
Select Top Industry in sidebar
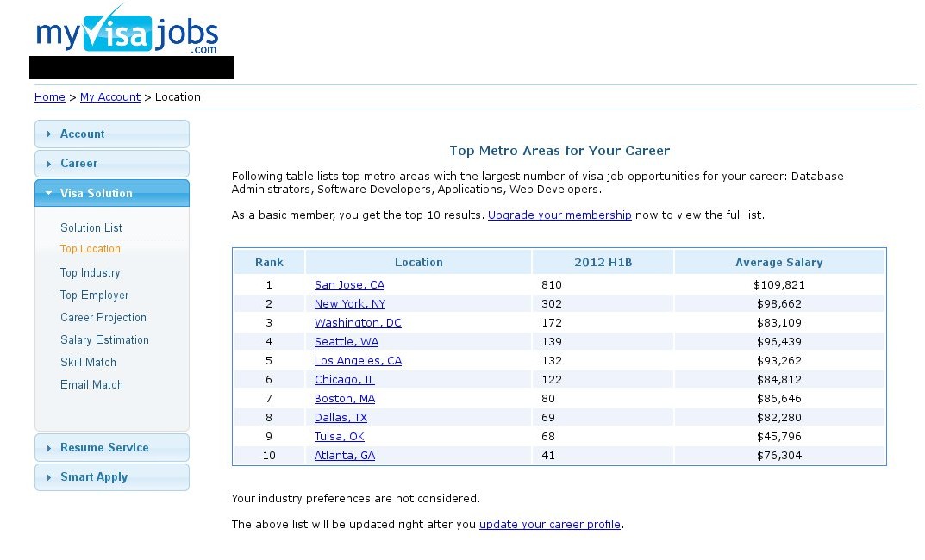[x=90, y=273]
